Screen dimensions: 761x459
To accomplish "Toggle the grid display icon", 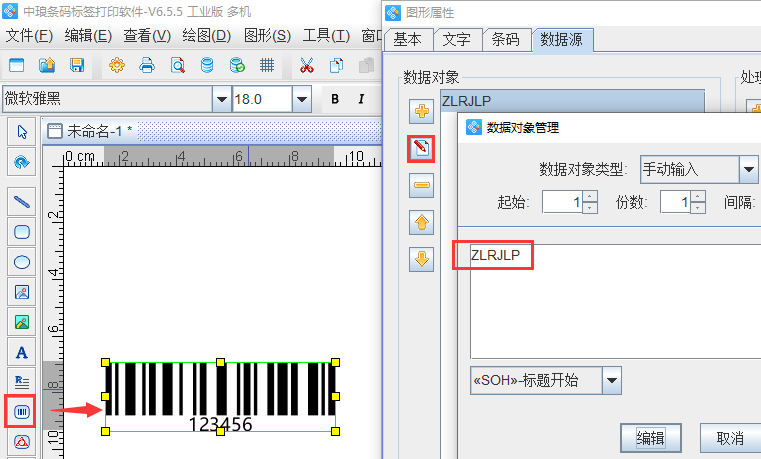I will (267, 65).
